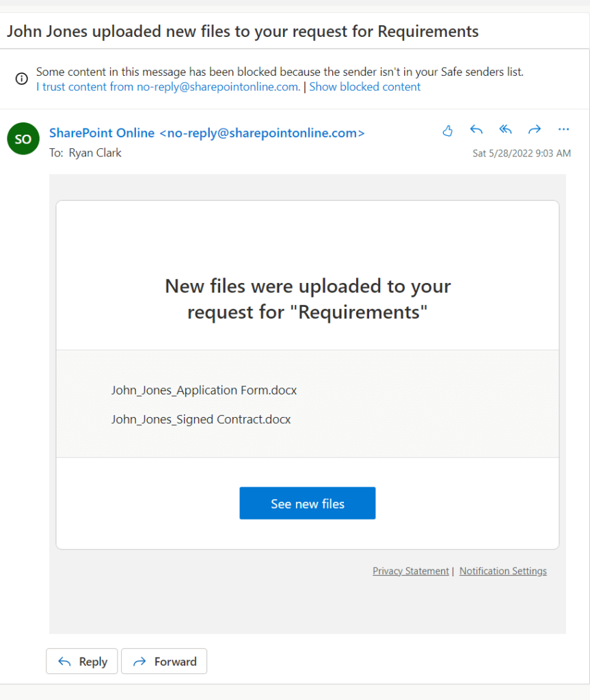Viewport: 590px width, 700px height.
Task: Click the Reply arrow icon in message header
Action: [x=476, y=129]
